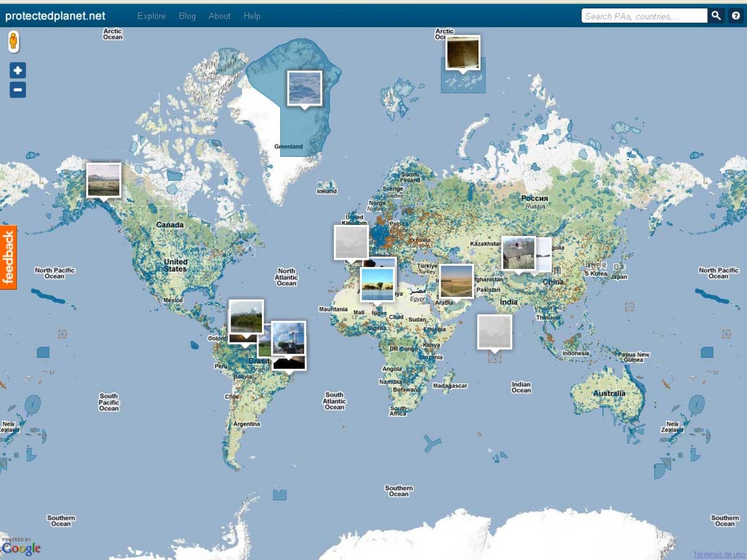Open the Explore menu

tap(151, 16)
